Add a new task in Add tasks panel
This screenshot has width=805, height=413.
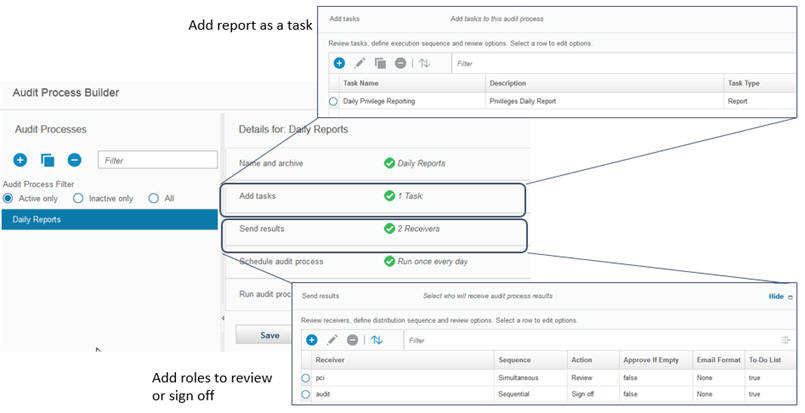339,63
